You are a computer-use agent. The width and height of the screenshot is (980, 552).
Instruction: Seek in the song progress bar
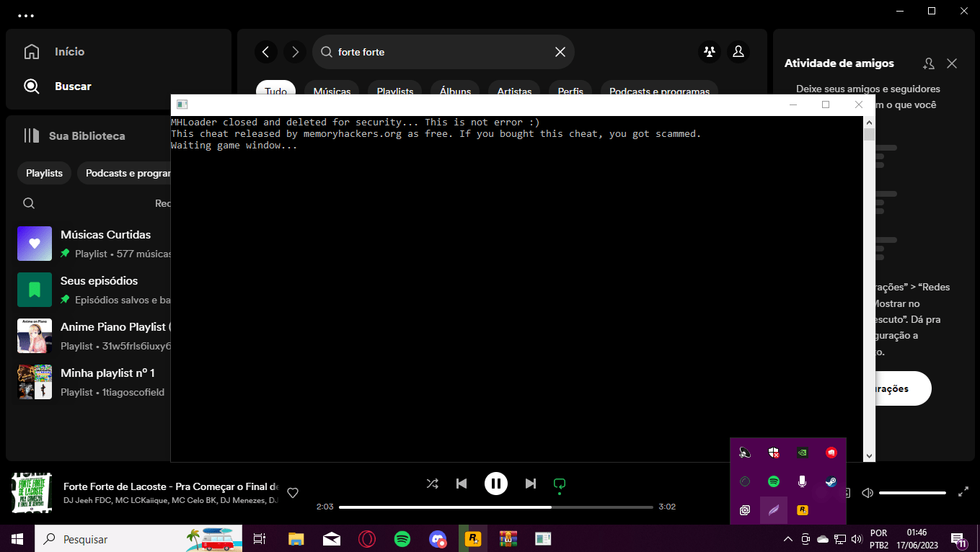click(x=496, y=507)
